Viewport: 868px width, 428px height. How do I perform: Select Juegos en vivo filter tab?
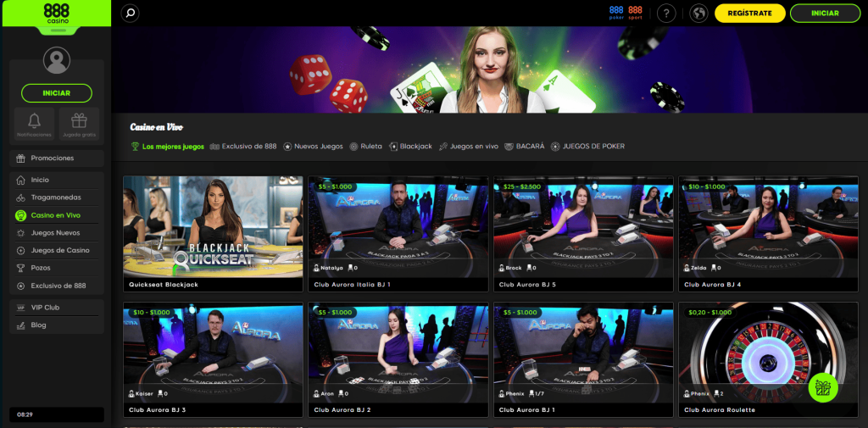point(469,147)
